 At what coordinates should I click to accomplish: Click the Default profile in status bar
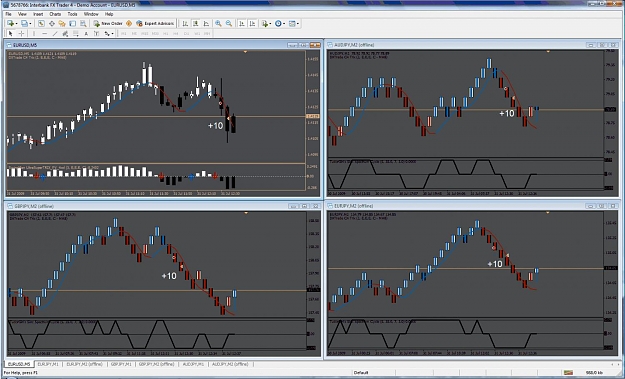[x=361, y=373]
